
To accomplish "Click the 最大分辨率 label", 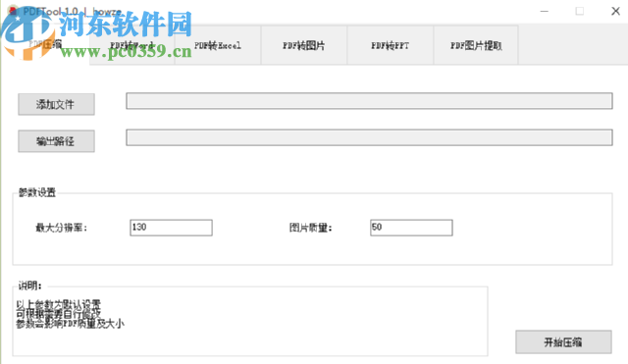I will [61, 228].
